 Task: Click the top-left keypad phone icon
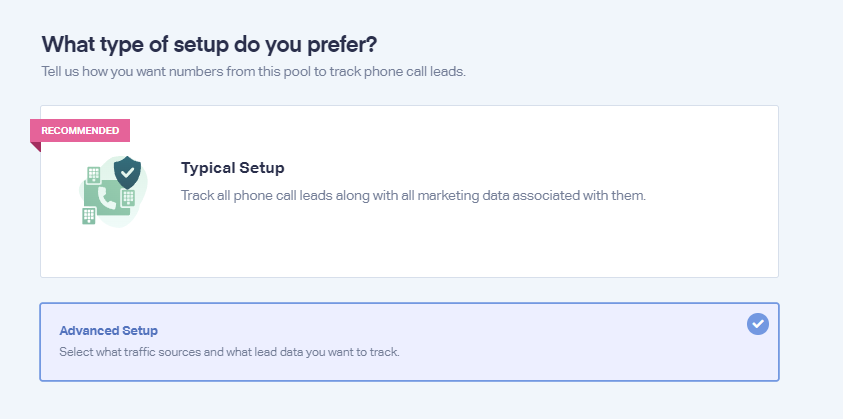pos(94,174)
